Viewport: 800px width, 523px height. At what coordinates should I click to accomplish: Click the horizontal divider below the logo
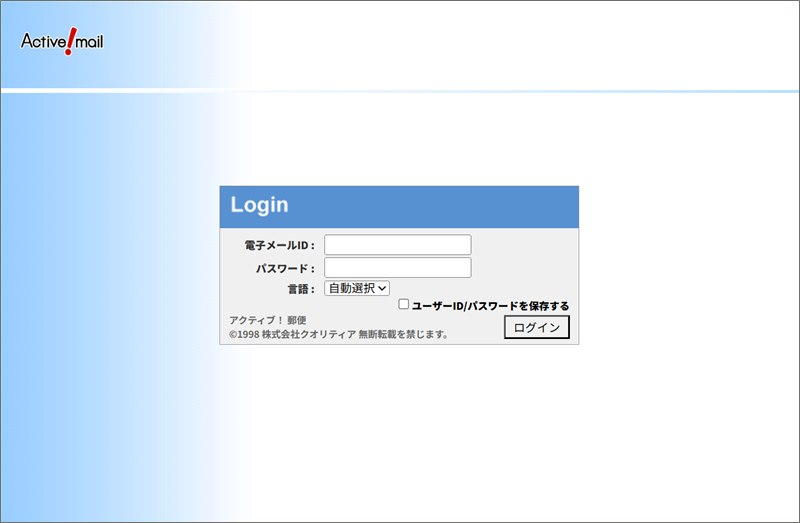(x=400, y=91)
